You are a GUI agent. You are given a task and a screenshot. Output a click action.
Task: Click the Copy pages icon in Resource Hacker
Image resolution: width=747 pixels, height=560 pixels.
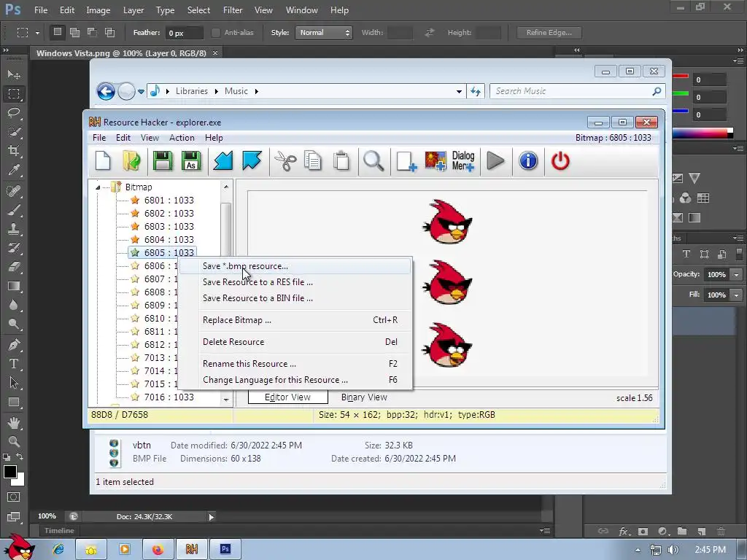click(313, 160)
